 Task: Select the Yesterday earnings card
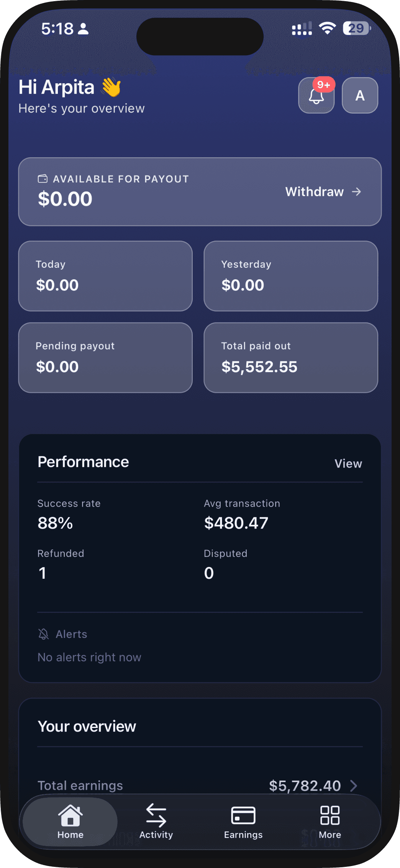click(291, 276)
